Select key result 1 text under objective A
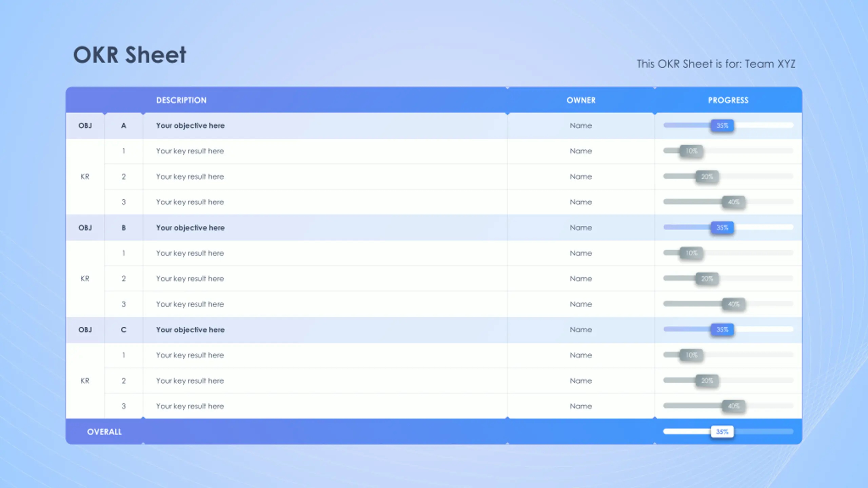 pos(190,151)
